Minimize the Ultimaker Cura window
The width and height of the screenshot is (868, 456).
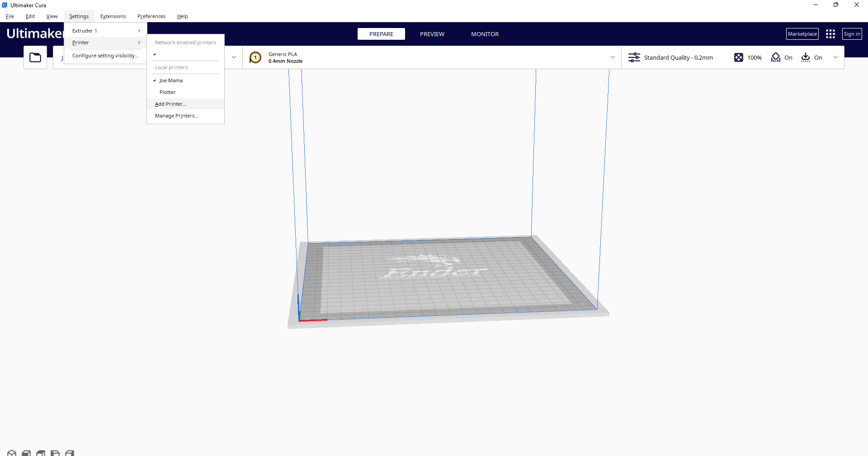coord(816,5)
